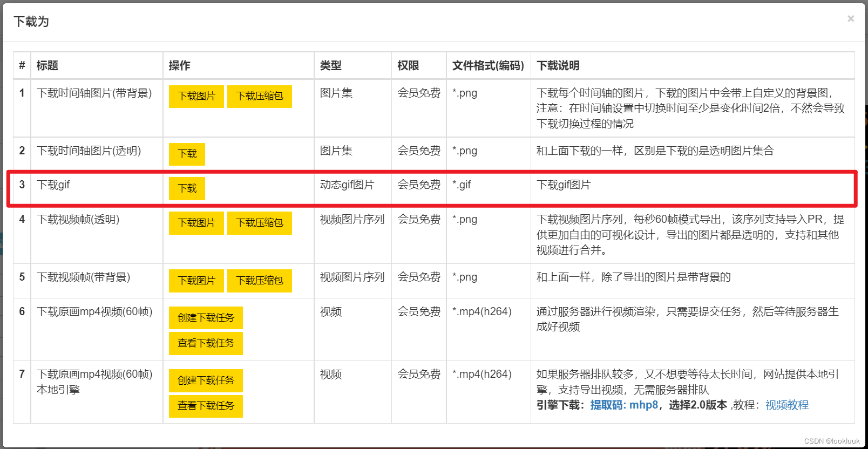Click the 本地引擎 text in row 7 title
This screenshot has width=868, height=449.
pyautogui.click(x=58, y=390)
